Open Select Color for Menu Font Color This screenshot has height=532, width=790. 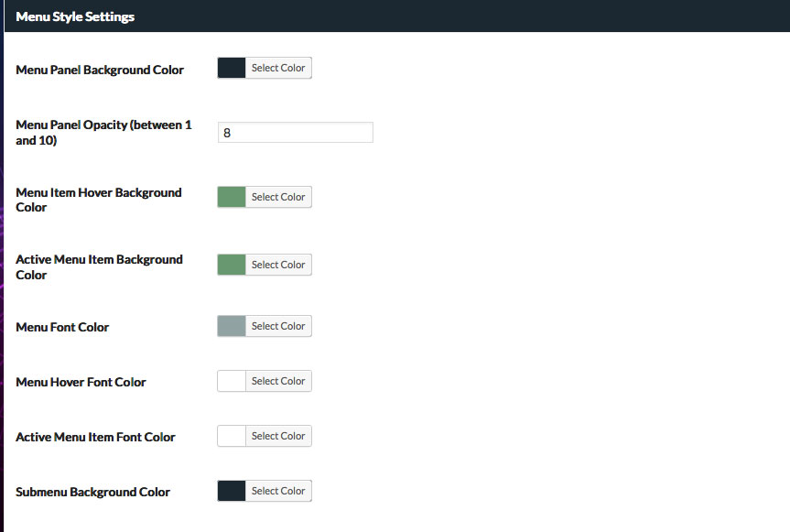pos(278,326)
